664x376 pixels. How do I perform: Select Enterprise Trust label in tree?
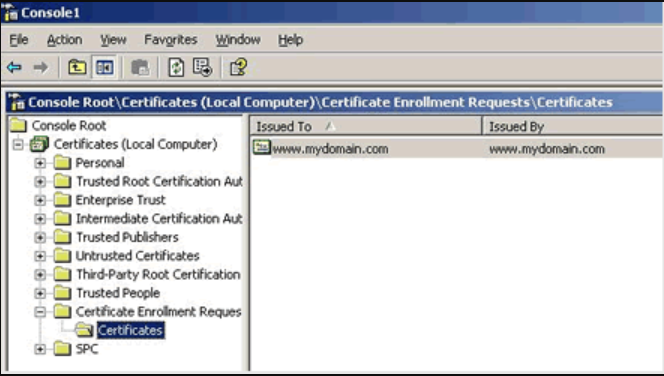point(121,200)
